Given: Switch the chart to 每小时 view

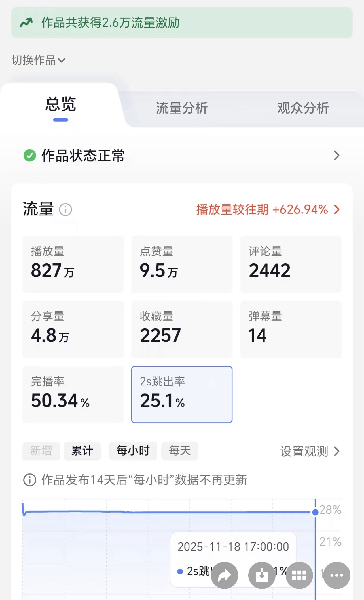Looking at the screenshot, I should (x=133, y=451).
